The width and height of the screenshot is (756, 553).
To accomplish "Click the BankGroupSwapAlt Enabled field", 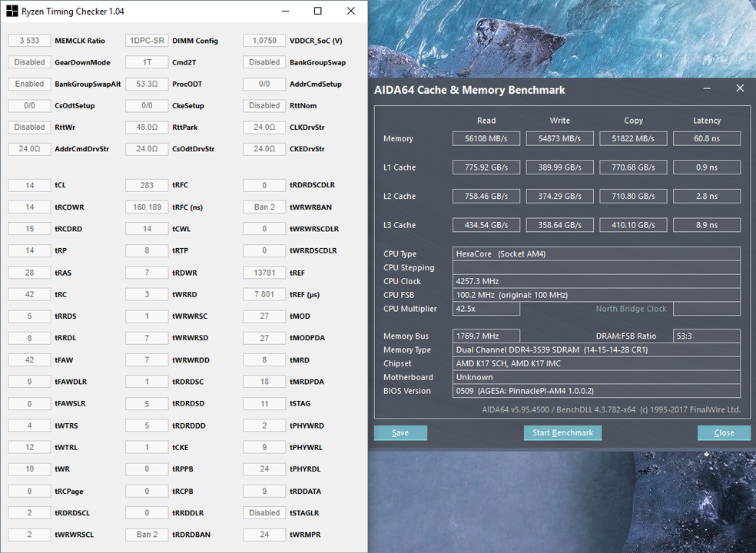I will [29, 84].
